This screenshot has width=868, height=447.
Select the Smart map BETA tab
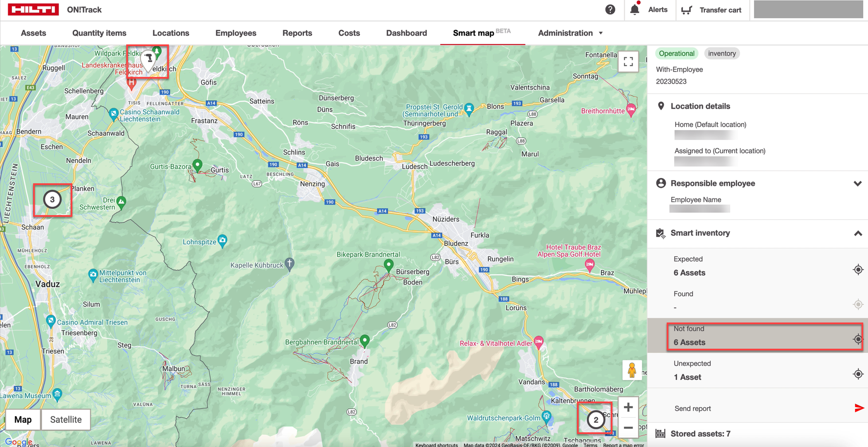(482, 33)
